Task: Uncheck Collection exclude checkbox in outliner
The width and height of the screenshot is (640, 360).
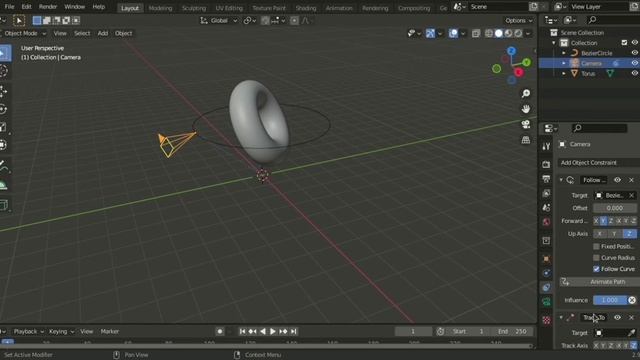Action: tap(624, 42)
